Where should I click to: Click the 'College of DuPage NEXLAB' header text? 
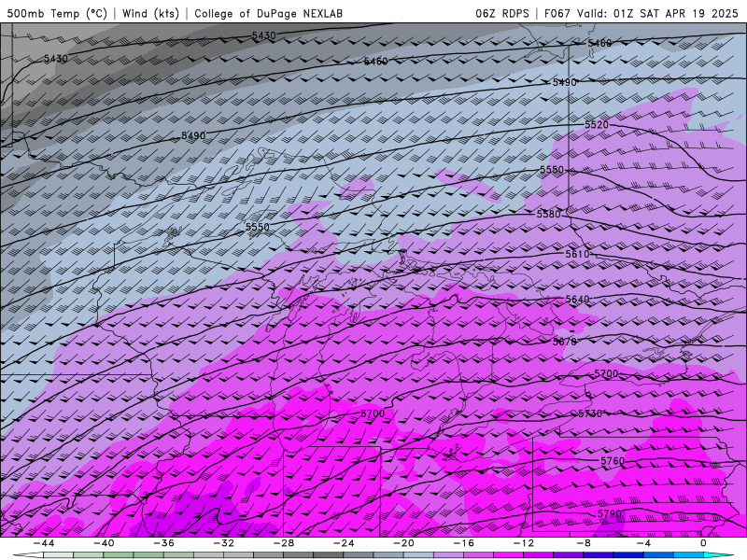268,13
